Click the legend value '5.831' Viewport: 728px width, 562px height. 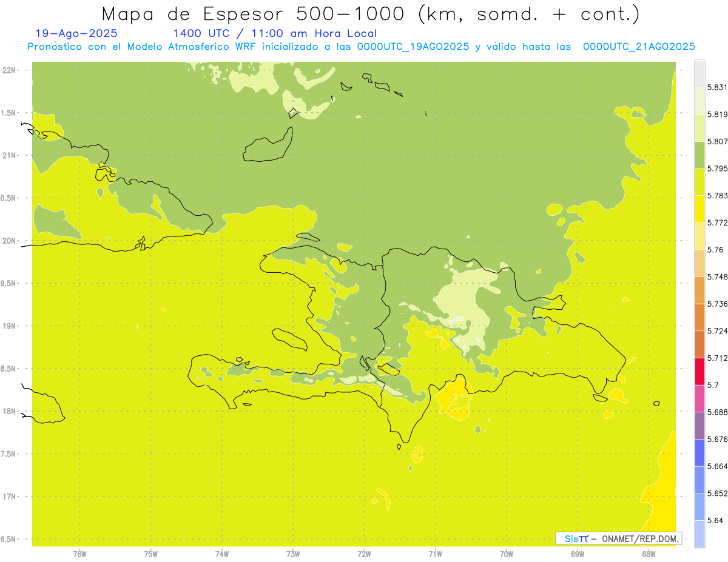tap(717, 87)
